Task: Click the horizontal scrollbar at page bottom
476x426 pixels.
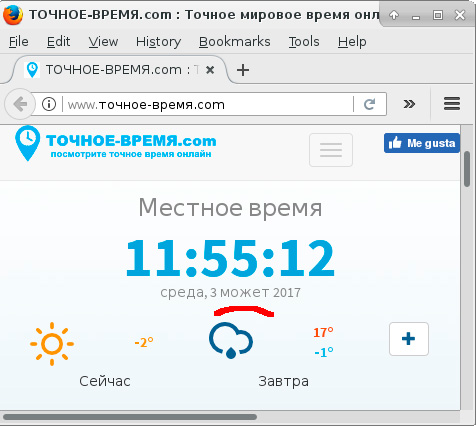Action: [130, 417]
